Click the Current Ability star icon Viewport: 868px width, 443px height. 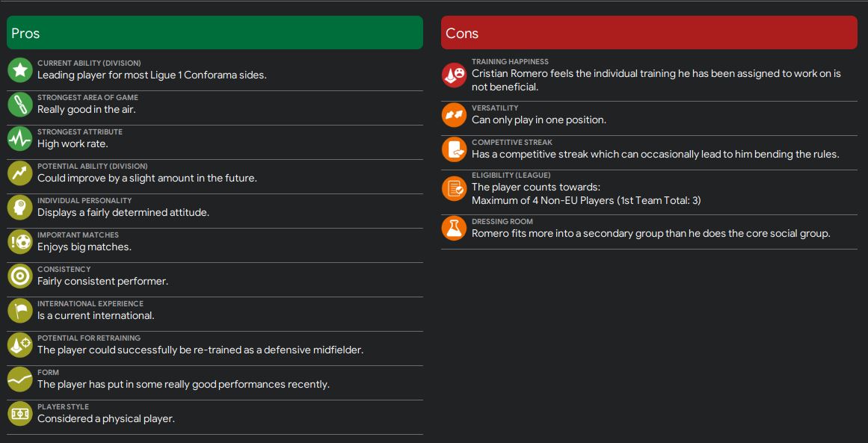point(20,70)
